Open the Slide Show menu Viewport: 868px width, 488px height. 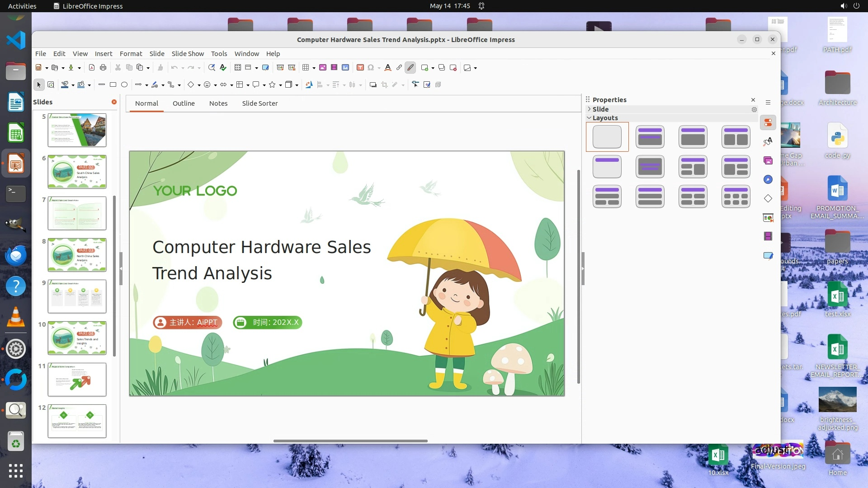[x=188, y=53]
